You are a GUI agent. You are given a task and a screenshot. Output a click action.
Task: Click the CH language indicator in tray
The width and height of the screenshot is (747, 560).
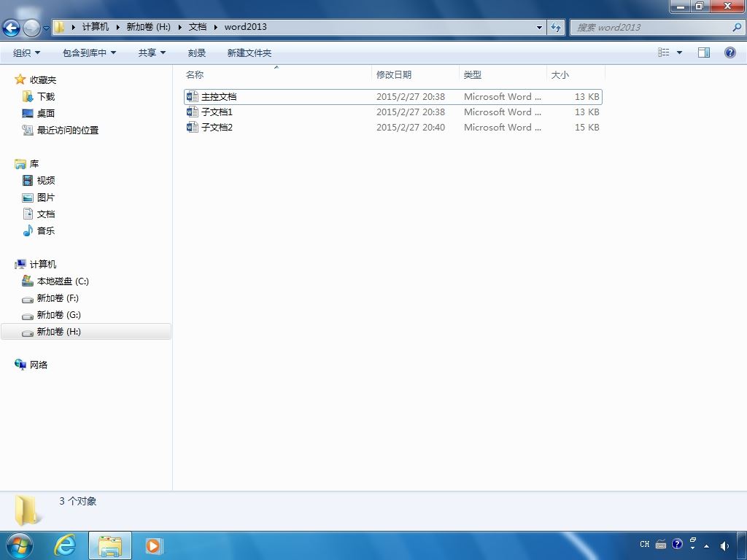645,544
